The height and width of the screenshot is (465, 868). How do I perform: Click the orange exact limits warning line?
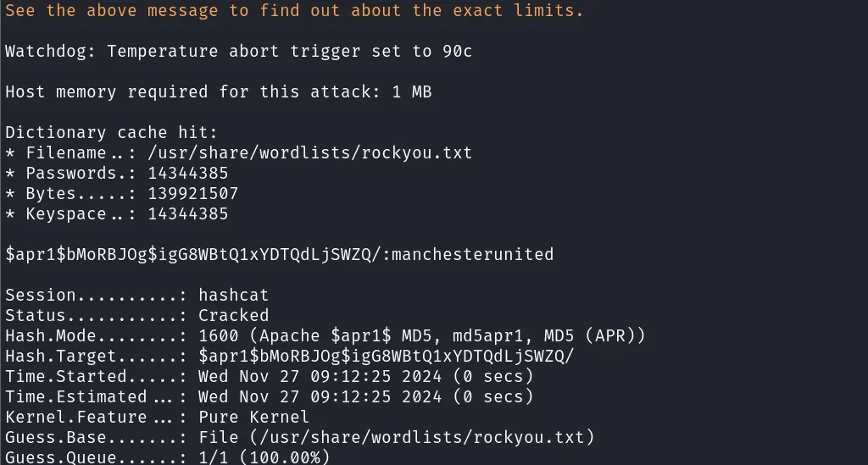pos(294,10)
